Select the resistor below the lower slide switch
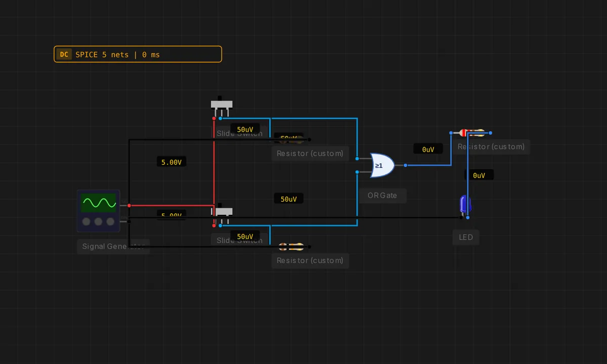Screen dimensions: 607x364 coord(291,247)
